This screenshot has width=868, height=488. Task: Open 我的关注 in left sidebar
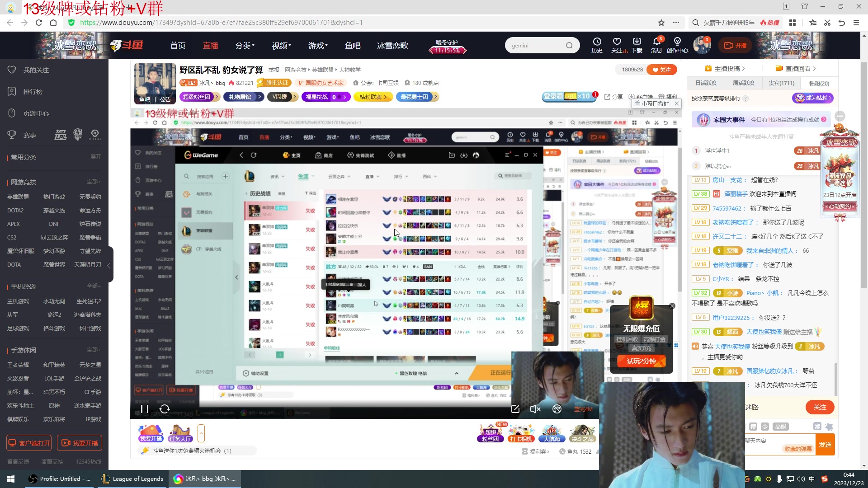click(36, 70)
